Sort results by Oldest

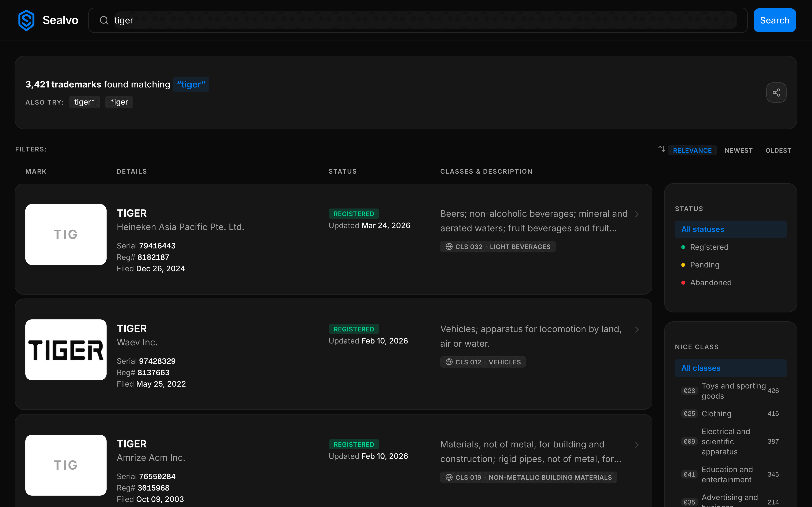[x=778, y=151]
